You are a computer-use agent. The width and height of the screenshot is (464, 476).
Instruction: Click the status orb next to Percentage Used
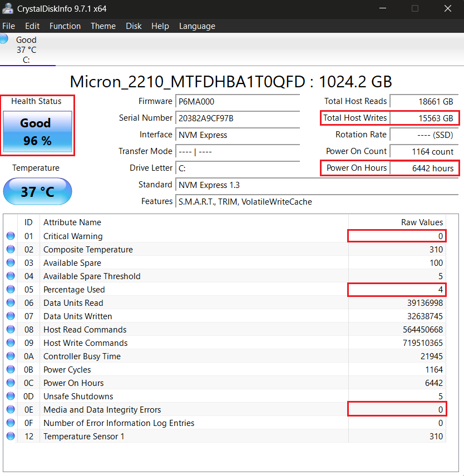tap(11, 290)
